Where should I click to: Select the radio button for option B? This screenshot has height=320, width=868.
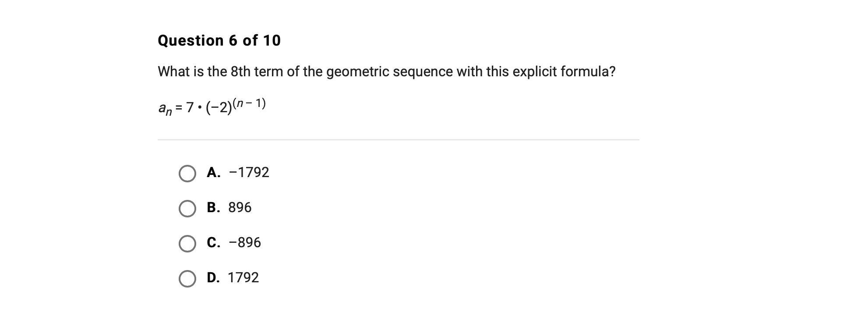(x=187, y=209)
